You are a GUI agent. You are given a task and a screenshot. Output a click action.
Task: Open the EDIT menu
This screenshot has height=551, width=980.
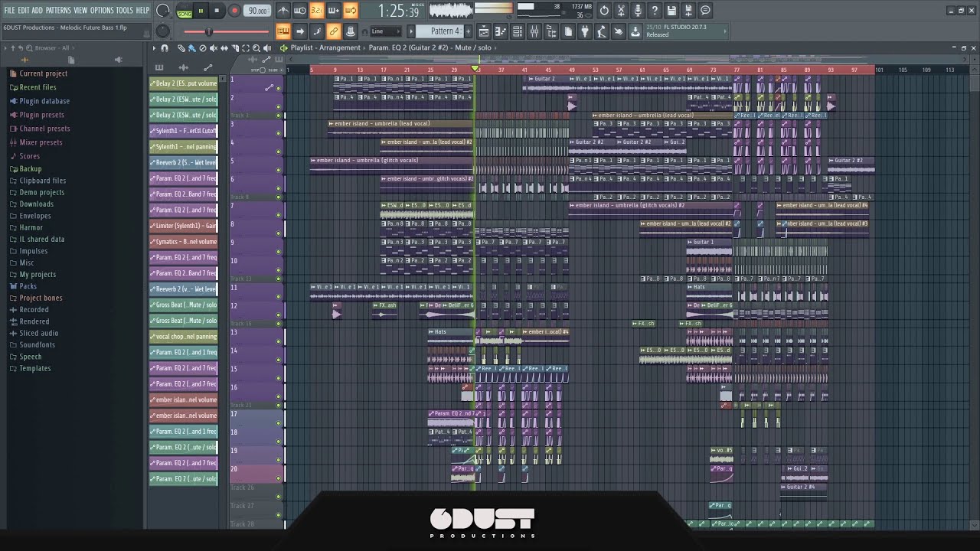(24, 10)
